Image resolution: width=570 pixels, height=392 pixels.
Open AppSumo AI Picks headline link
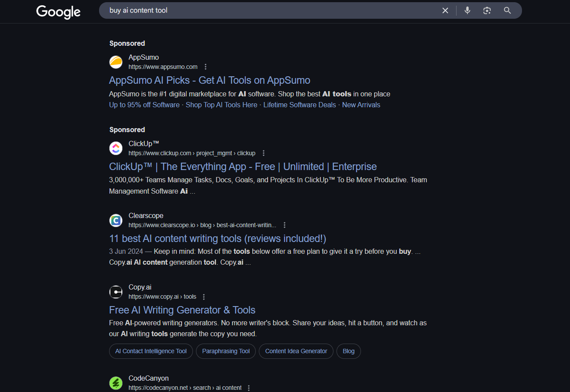209,80
